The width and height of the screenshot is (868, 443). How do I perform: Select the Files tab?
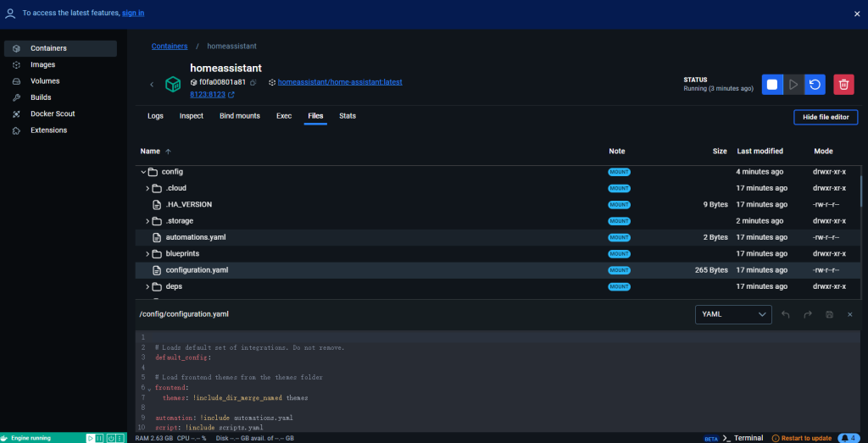(315, 116)
